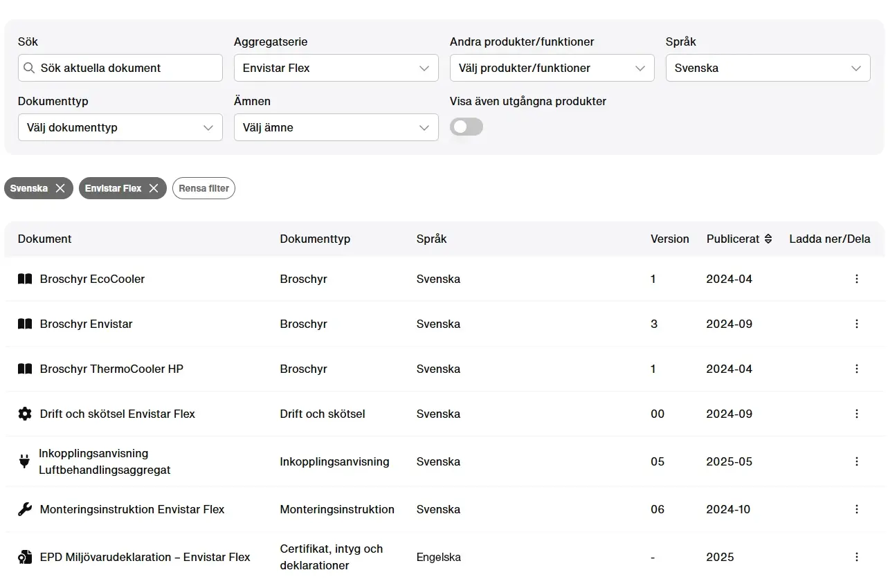Click the plug icon for Inkopplingsanvisning
888x588 pixels.
[x=24, y=461]
